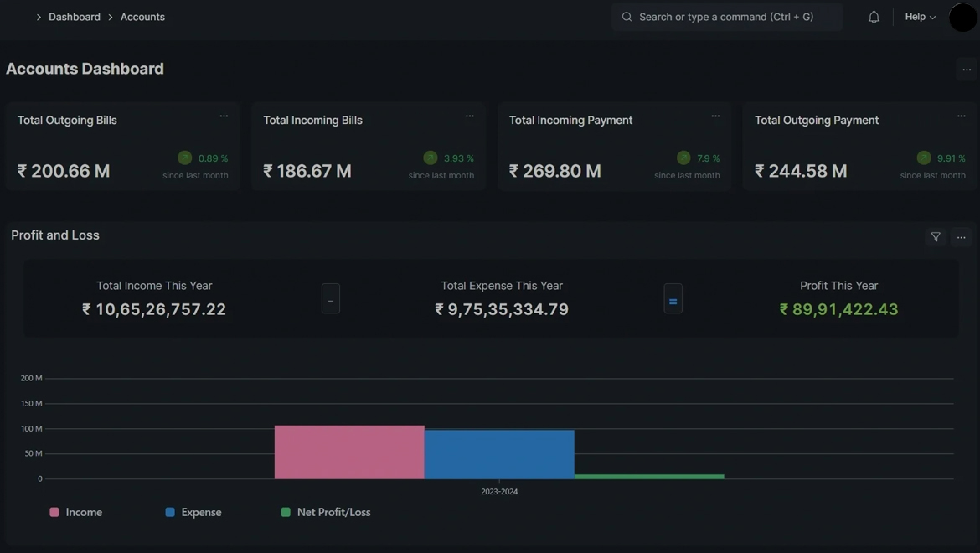Open Profit and Loss chart options menu
Image resolution: width=980 pixels, height=553 pixels.
tap(961, 237)
